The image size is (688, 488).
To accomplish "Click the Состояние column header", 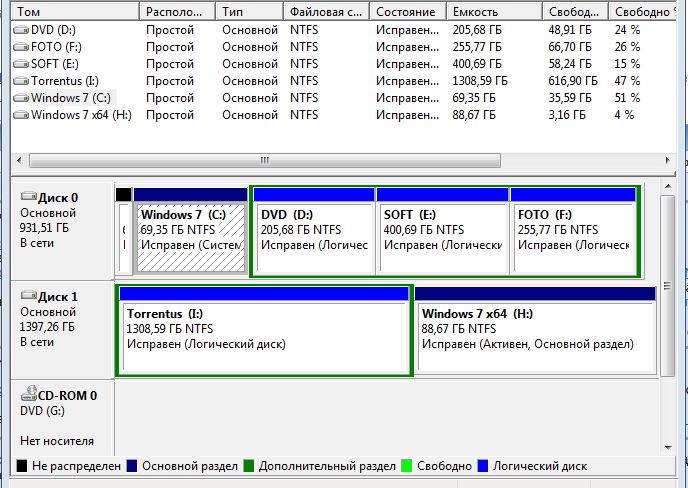I will point(405,12).
